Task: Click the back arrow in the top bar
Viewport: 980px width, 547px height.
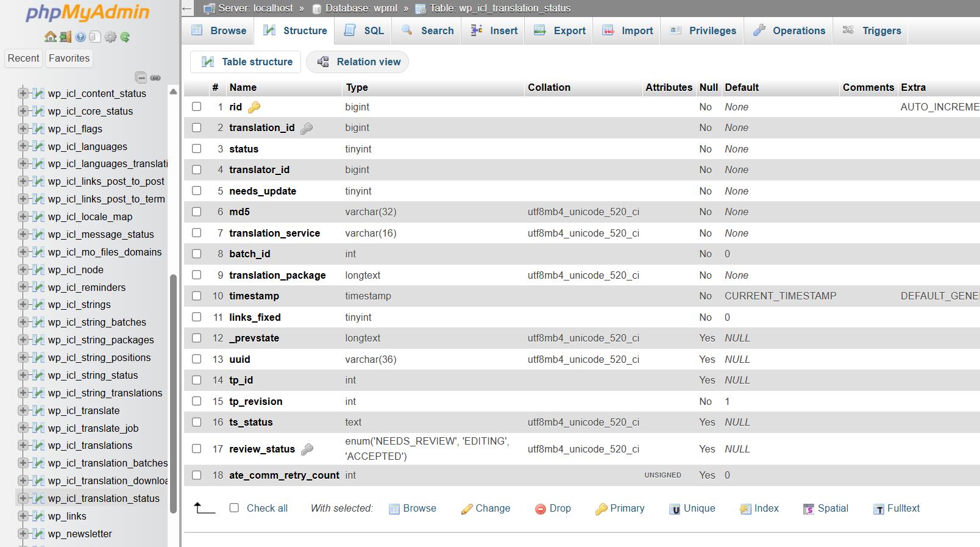Action: pyautogui.click(x=187, y=9)
